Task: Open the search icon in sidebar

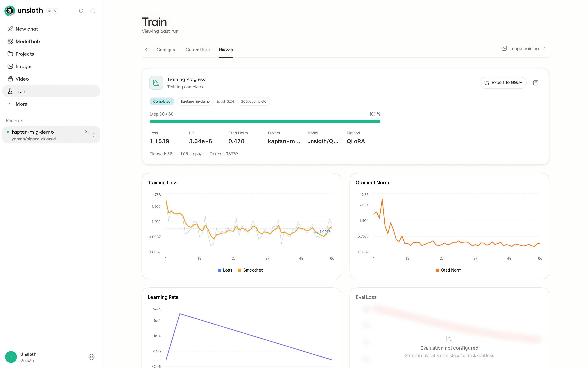Action: click(x=81, y=11)
